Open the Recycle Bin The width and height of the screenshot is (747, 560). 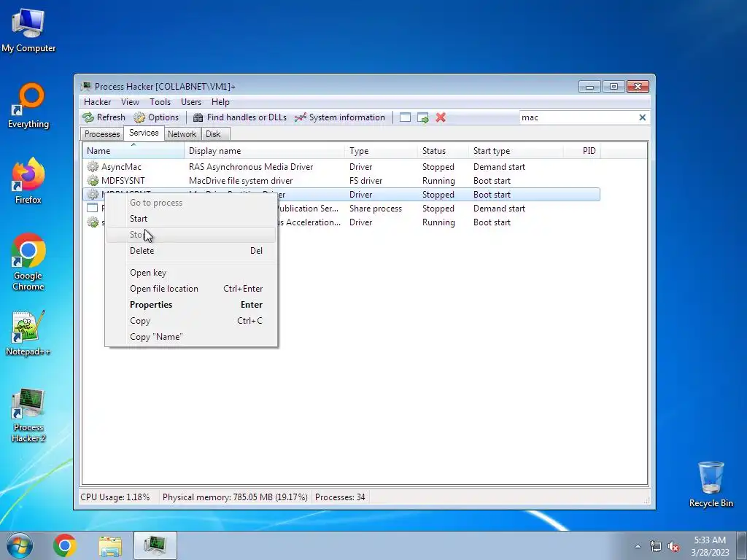pyautogui.click(x=711, y=484)
